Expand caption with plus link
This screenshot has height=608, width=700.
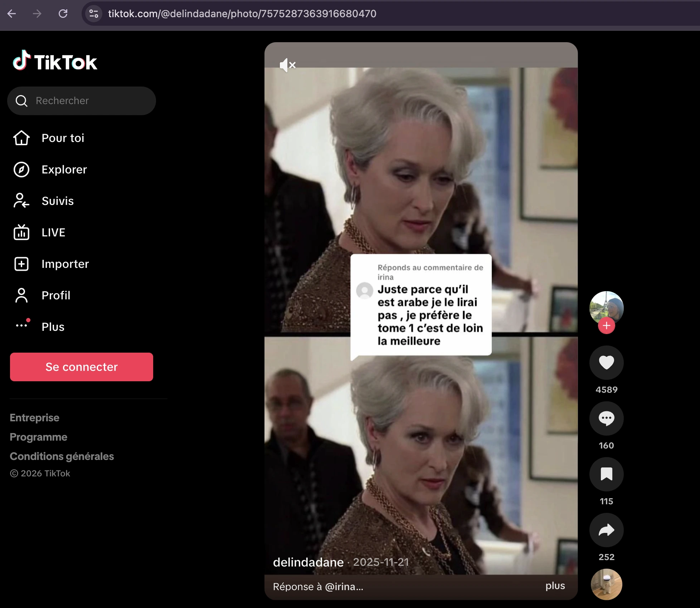click(555, 586)
